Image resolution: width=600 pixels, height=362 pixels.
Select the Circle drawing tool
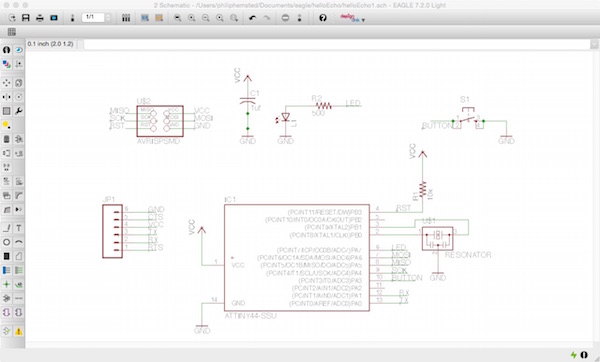pos(7,242)
